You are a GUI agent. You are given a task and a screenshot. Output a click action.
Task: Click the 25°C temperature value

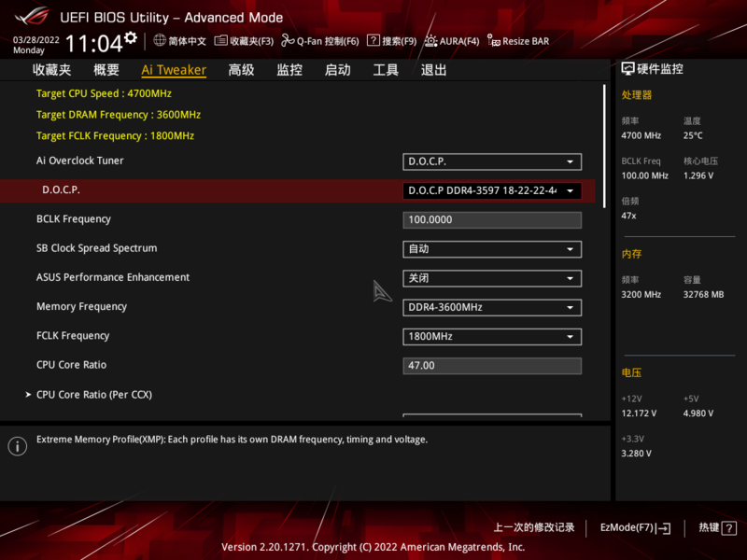[693, 135]
